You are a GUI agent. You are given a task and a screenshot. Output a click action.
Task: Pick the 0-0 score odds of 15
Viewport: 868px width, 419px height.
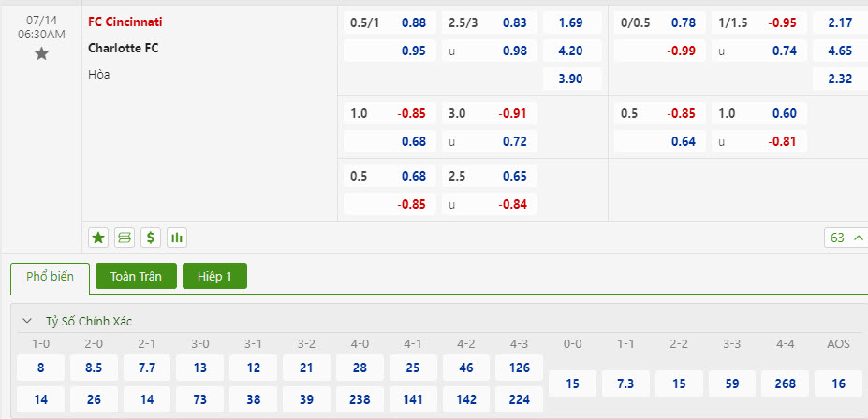(573, 383)
